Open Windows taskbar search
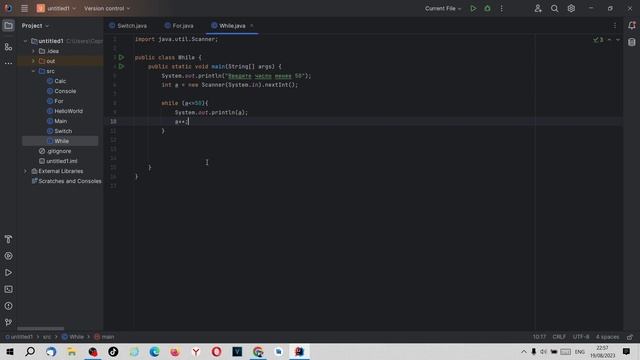 [30, 352]
